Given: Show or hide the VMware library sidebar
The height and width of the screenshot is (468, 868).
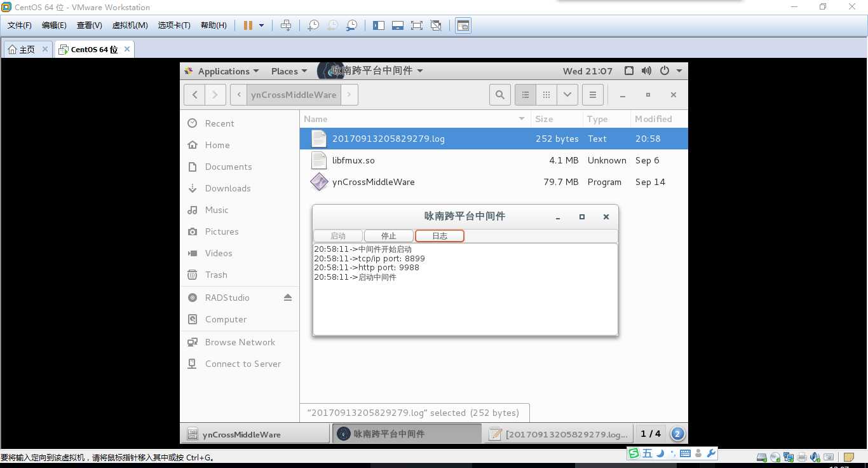Looking at the screenshot, I should (x=379, y=25).
